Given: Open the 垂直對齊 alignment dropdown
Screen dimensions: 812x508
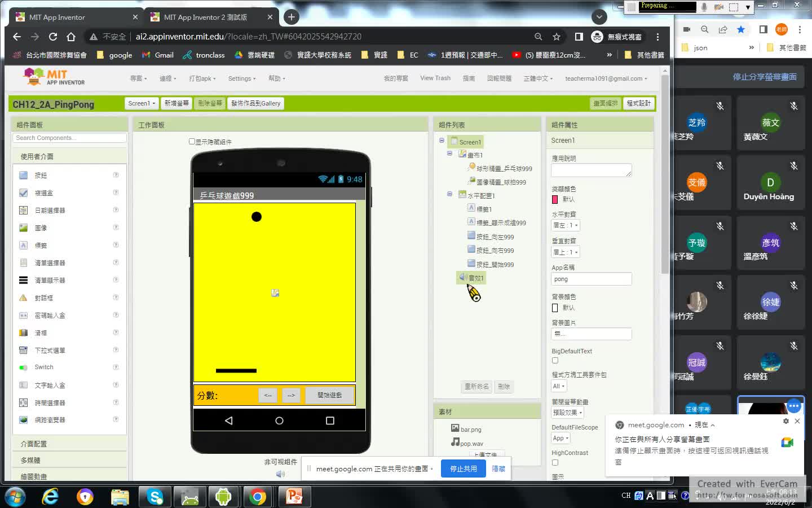Looking at the screenshot, I should coord(566,252).
